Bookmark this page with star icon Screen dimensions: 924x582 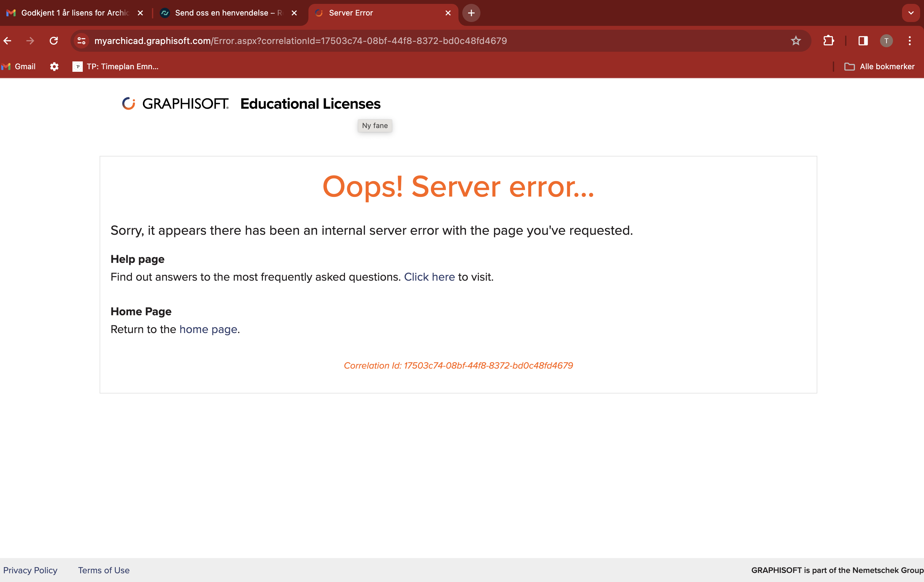click(x=795, y=41)
